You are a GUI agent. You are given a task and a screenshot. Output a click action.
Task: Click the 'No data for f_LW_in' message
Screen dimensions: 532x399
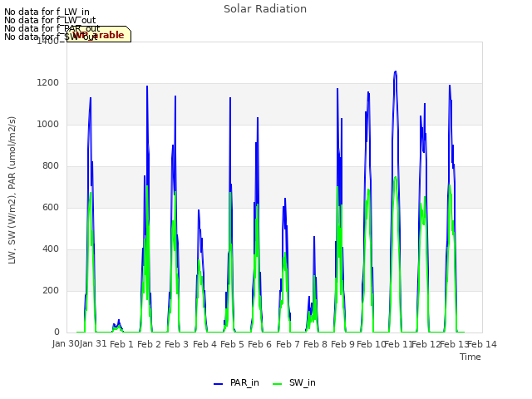click(47, 12)
